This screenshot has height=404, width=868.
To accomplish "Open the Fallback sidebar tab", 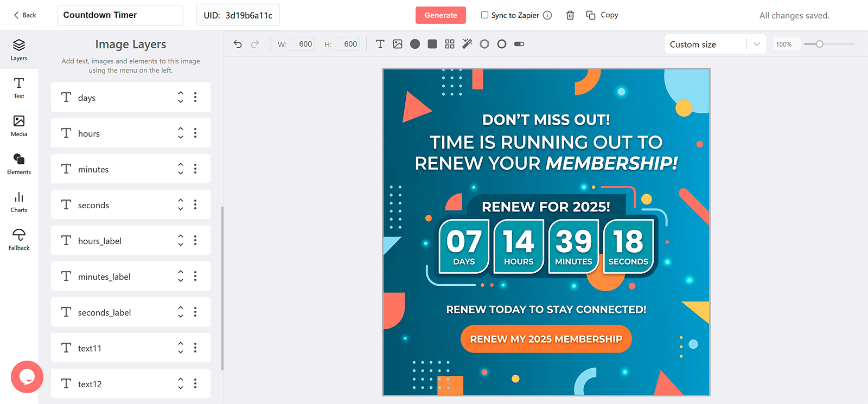I will coord(19,240).
